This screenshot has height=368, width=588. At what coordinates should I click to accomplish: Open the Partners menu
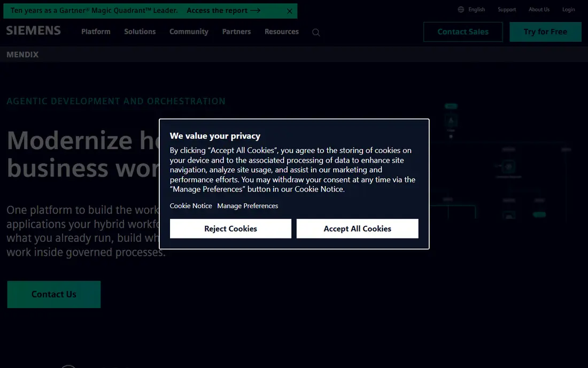[237, 32]
